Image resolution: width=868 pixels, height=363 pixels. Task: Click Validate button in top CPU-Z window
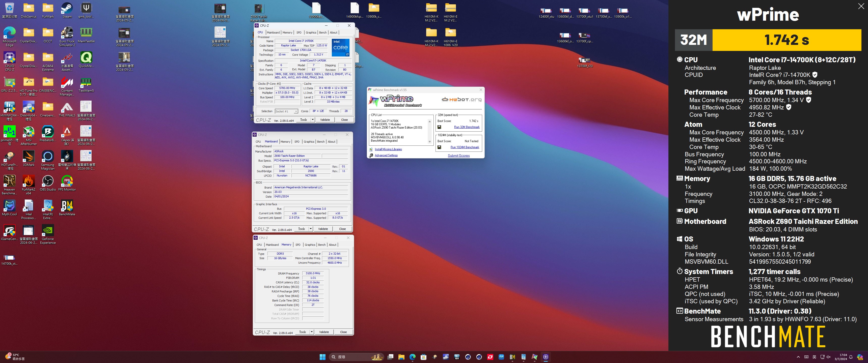[325, 119]
